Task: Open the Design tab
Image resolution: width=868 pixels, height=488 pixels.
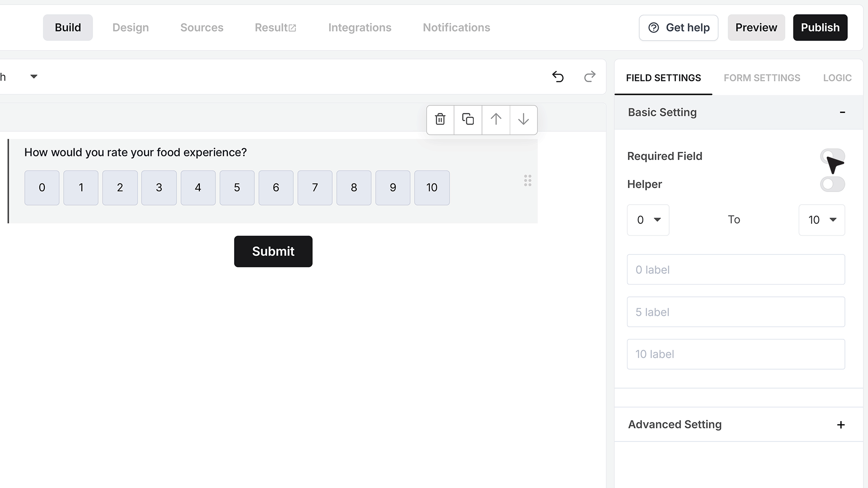Action: coord(130,28)
